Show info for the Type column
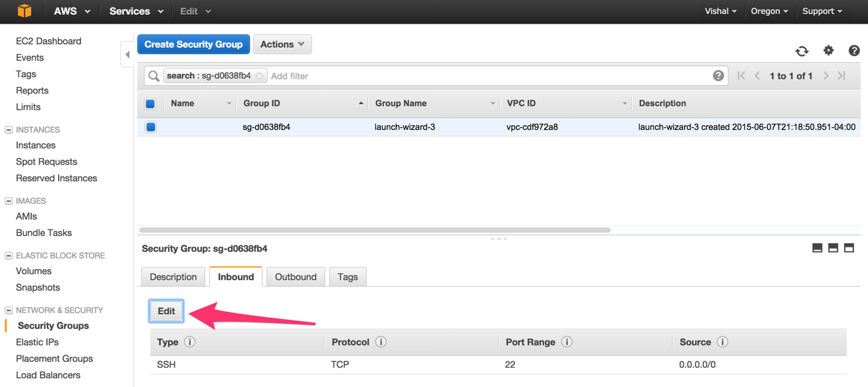This screenshot has height=387, width=868. click(x=190, y=342)
